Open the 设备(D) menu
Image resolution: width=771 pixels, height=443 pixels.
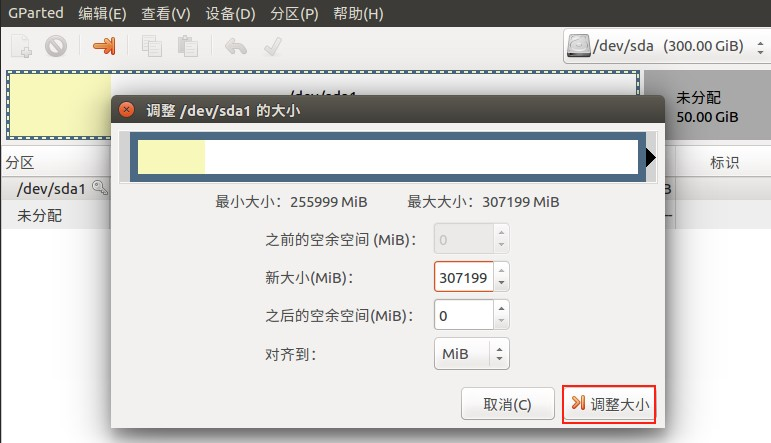pos(230,13)
